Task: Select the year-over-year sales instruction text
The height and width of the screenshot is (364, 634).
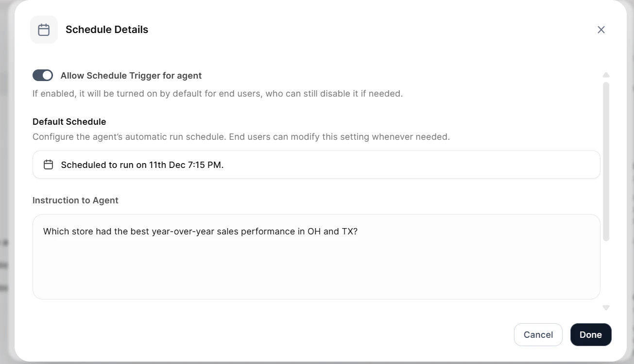Action: (201, 231)
